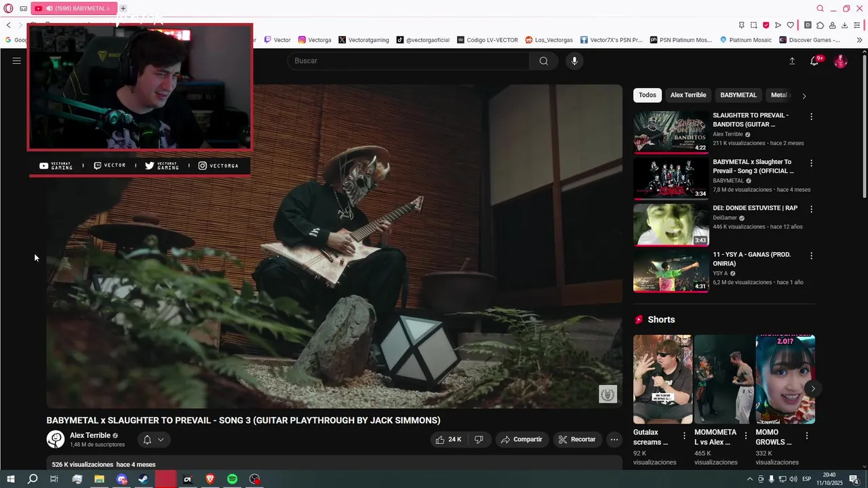Open Steam from the taskbar

click(x=143, y=479)
